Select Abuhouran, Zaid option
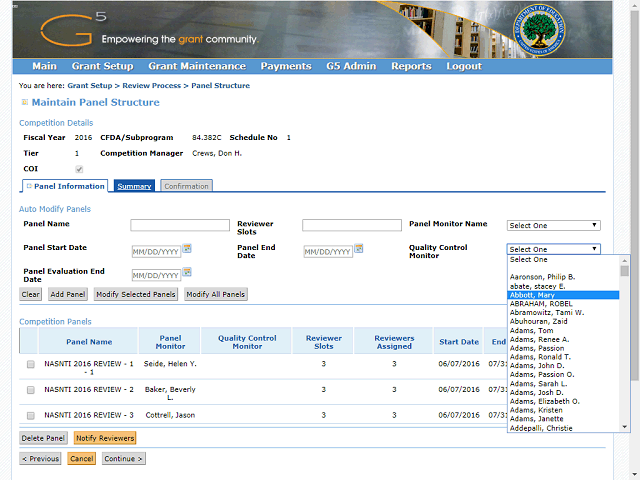640x480 pixels. [x=563, y=322]
